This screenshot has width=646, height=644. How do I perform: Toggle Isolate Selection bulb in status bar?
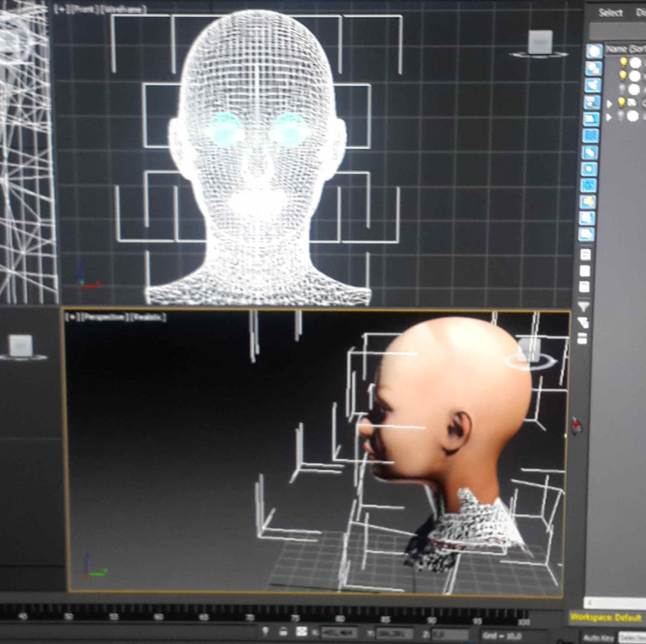tap(265, 631)
